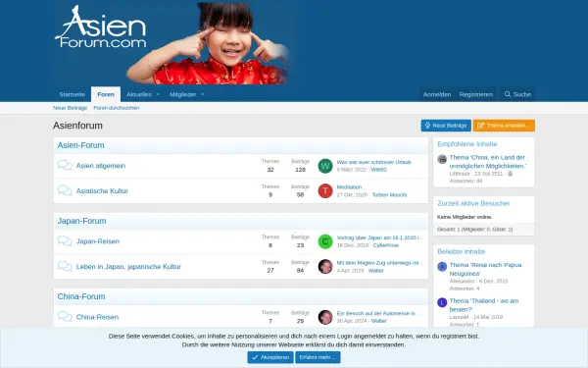Click the Asiatische Kultur forum icon
This screenshot has width=588, height=368.
65,190
